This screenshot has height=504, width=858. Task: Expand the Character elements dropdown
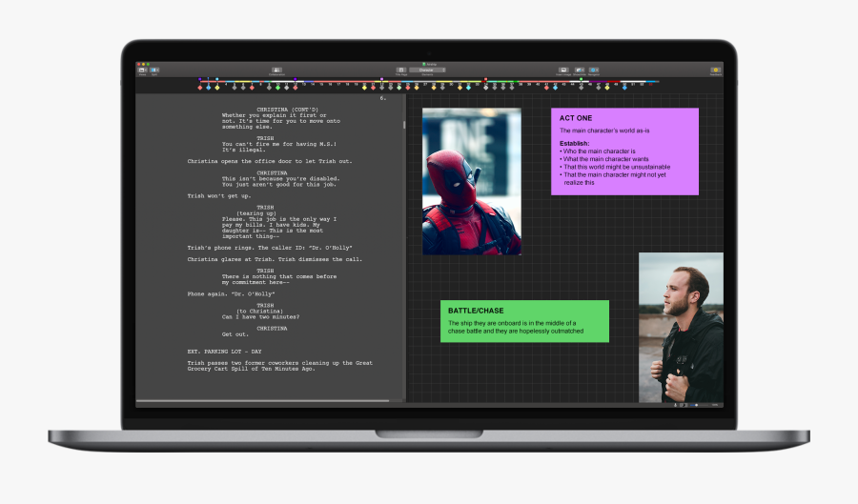(427, 71)
